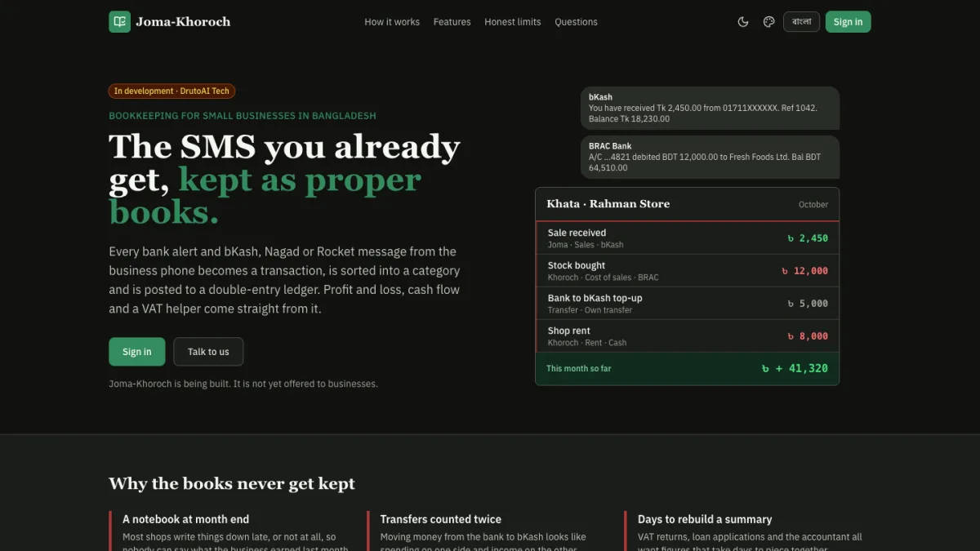The height and width of the screenshot is (551, 980).
Task: Open the color theme palette icon
Action: 768,22
